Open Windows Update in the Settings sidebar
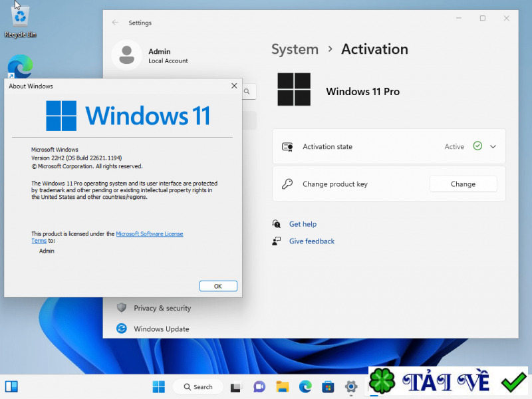Screen dimensions: 532x399 coord(161,329)
